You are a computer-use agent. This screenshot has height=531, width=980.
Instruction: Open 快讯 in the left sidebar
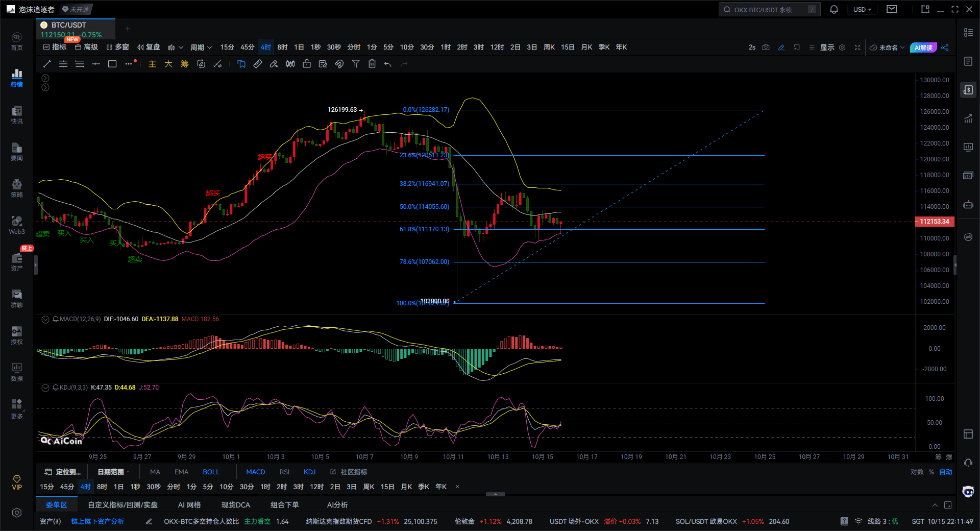17,115
